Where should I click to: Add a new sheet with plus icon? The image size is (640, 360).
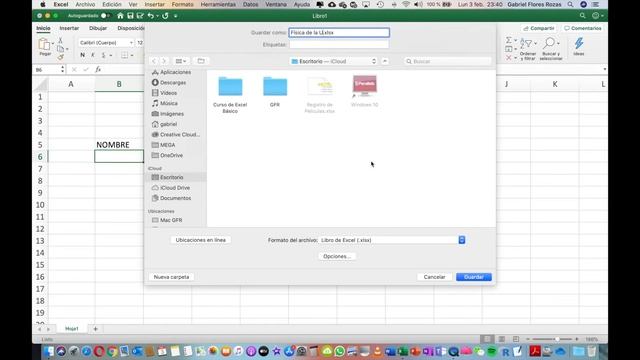coord(96,329)
